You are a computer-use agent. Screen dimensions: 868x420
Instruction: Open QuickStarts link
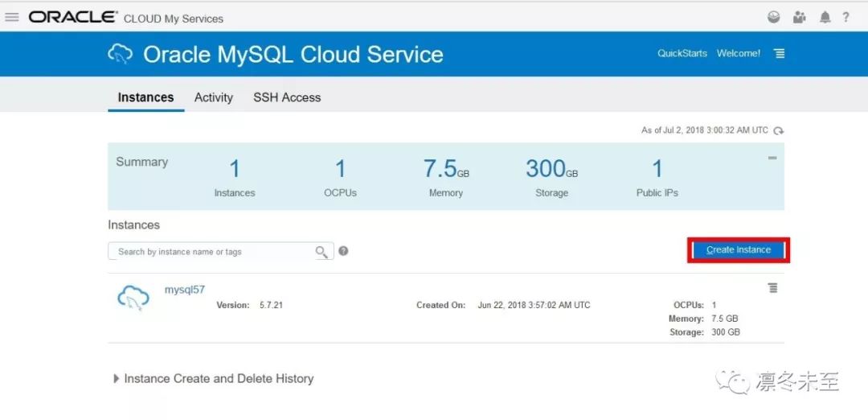[682, 53]
